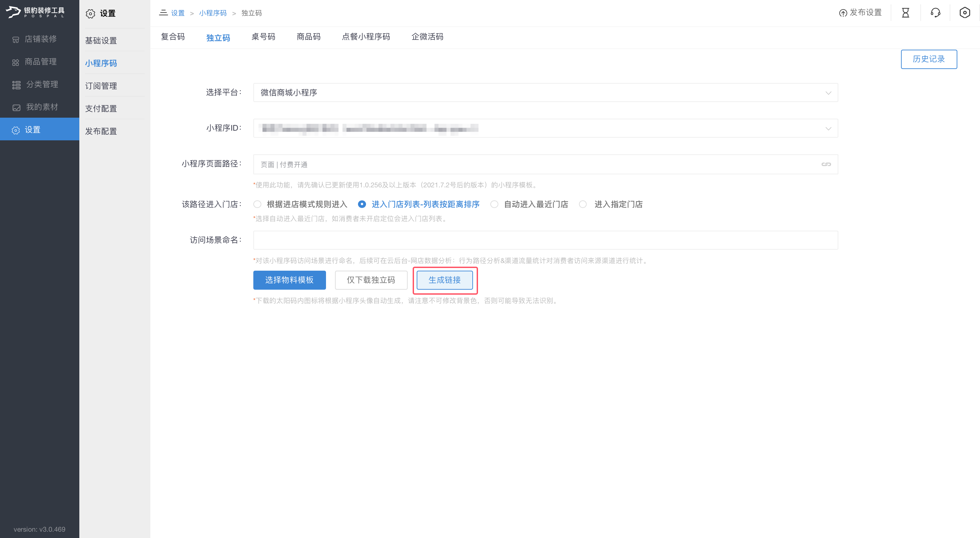This screenshot has width=980, height=538.
Task: Click the 独立码 breadcrumb text
Action: click(x=251, y=13)
